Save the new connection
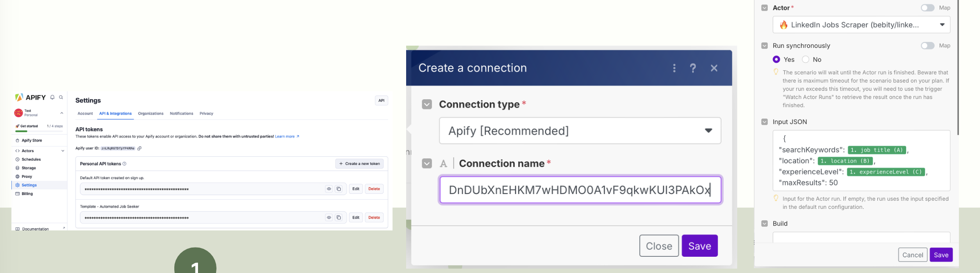The image size is (980, 273). [x=699, y=246]
